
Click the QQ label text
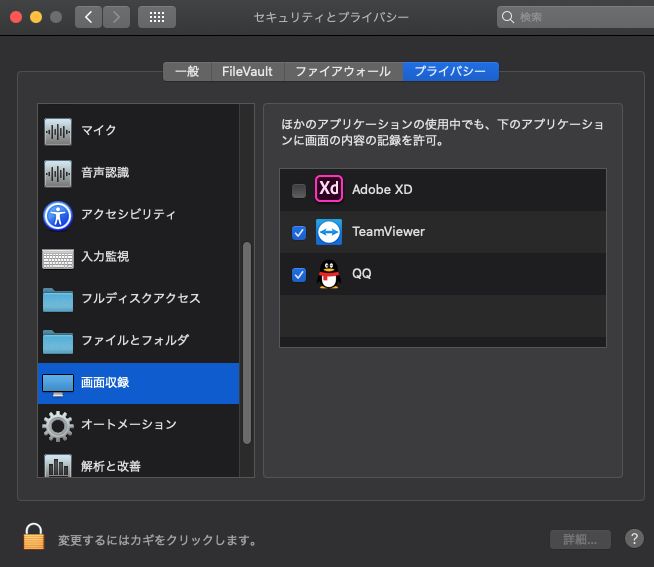coord(362,274)
